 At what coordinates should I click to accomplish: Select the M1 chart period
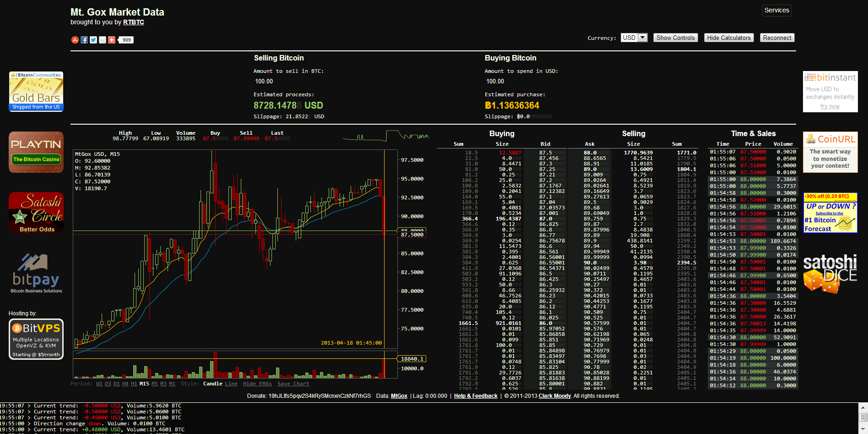coord(172,384)
